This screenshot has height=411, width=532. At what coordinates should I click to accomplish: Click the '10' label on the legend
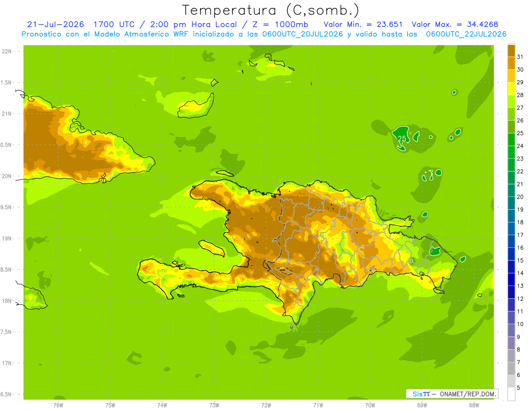point(520,324)
